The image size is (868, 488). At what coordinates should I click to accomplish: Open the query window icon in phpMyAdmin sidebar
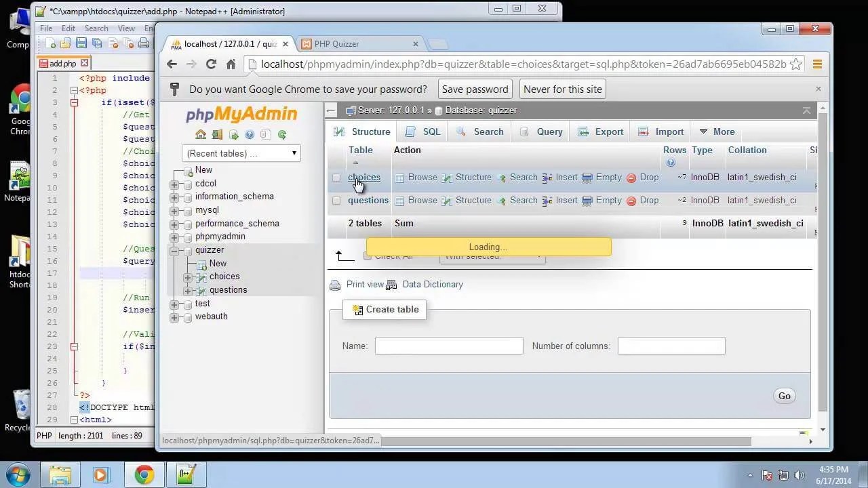click(x=233, y=134)
